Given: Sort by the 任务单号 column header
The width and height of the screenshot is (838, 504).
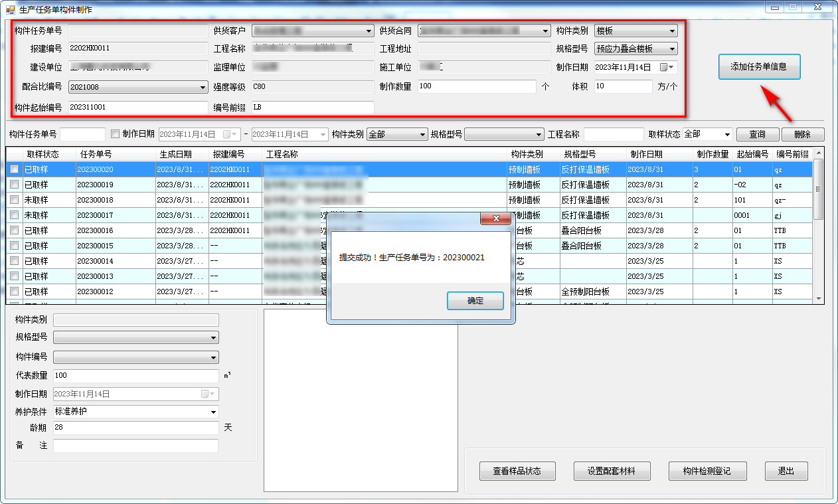Looking at the screenshot, I should (x=96, y=154).
